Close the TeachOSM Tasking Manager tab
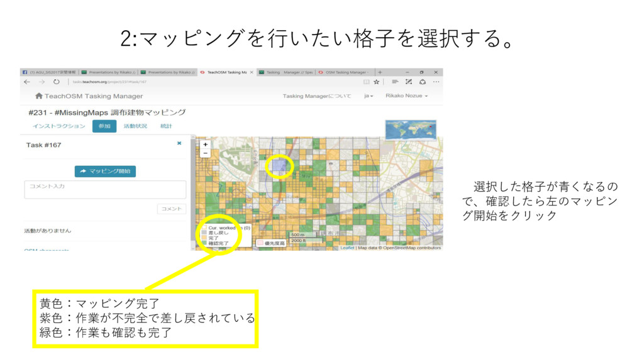The height and width of the screenshot is (362, 644). 252,72
